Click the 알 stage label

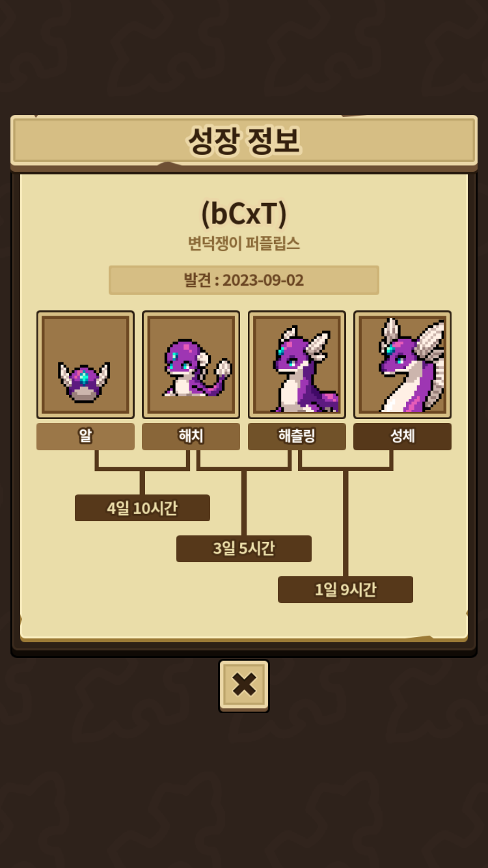coord(85,437)
